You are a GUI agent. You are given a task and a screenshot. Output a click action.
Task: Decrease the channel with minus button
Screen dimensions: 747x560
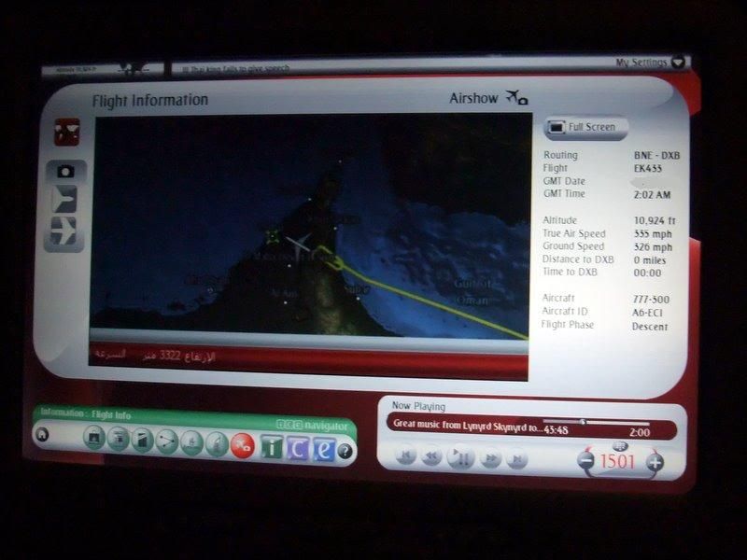click(x=586, y=460)
